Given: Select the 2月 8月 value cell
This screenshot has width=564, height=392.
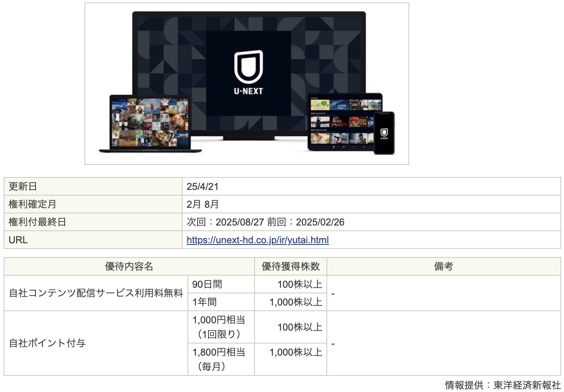Looking at the screenshot, I should click(x=371, y=204).
